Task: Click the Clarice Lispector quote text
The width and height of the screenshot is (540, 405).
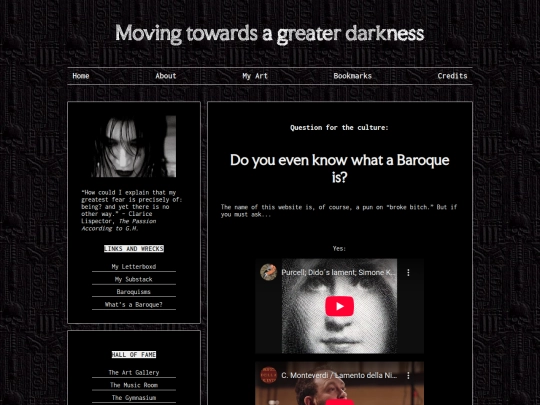Action: tap(132, 210)
